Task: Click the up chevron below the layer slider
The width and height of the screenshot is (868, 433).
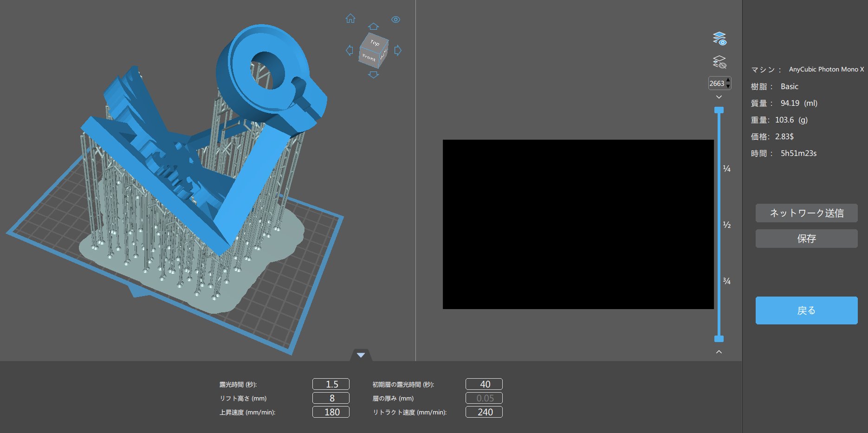Action: pyautogui.click(x=719, y=351)
